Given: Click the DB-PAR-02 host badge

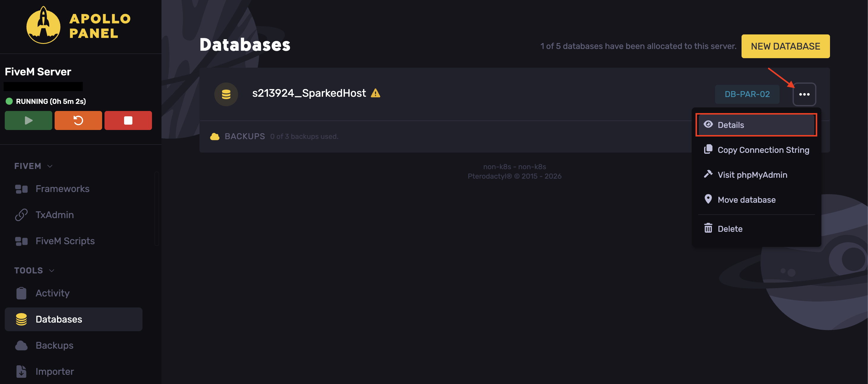Looking at the screenshot, I should pyautogui.click(x=747, y=94).
